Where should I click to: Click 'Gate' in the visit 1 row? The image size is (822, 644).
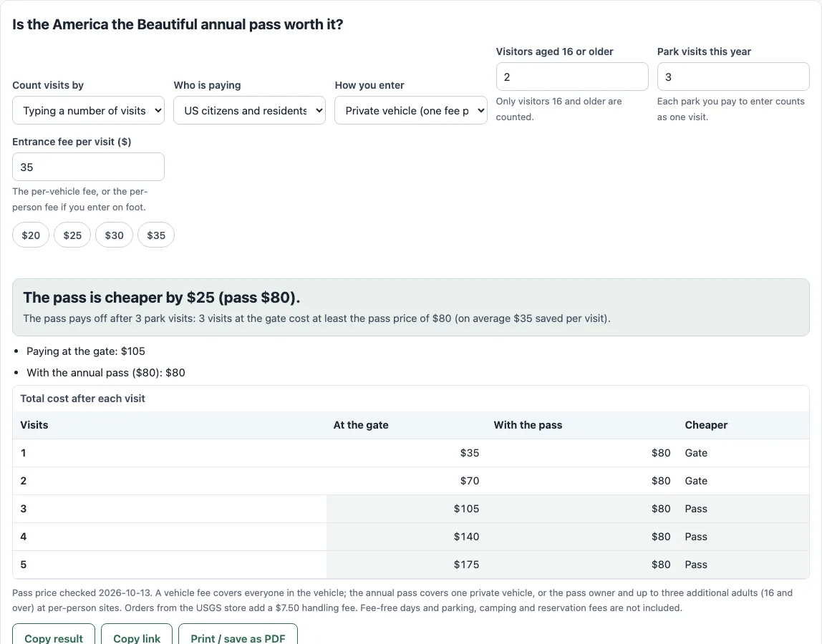tap(696, 453)
